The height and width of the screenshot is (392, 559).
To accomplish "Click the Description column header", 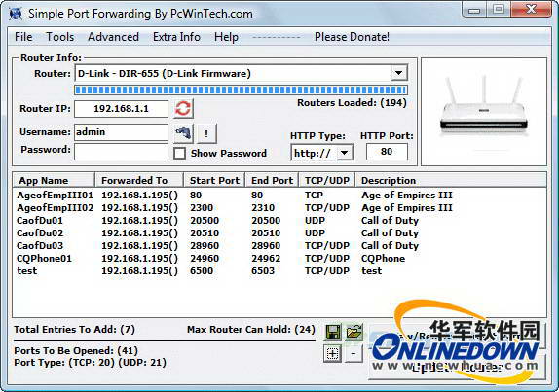I will coord(451,180).
